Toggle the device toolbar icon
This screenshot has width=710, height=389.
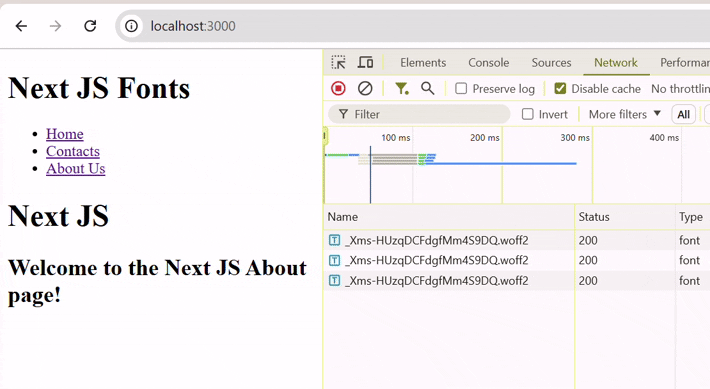coord(365,62)
